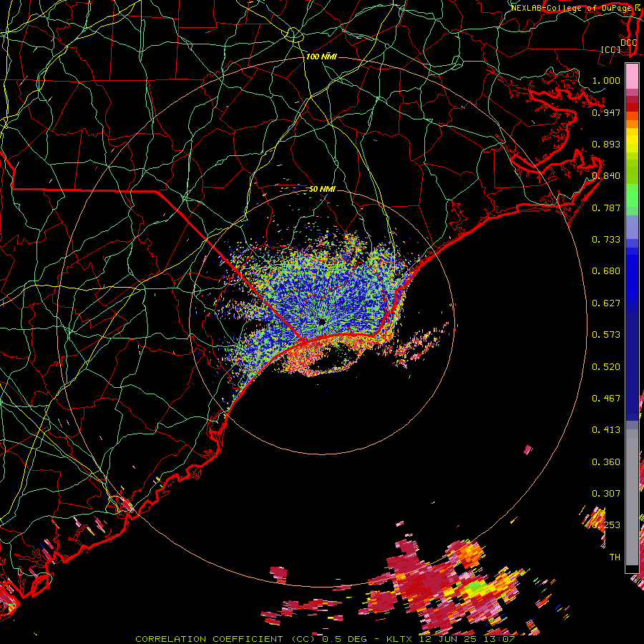This screenshot has width=644, height=644.
Task: Click the 0.467 scale value
Action: pos(606,399)
